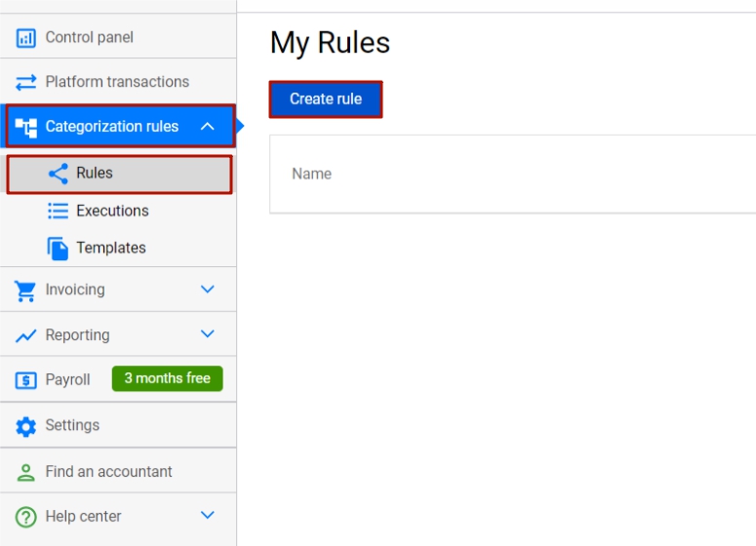Open Find an accountant link

[108, 471]
